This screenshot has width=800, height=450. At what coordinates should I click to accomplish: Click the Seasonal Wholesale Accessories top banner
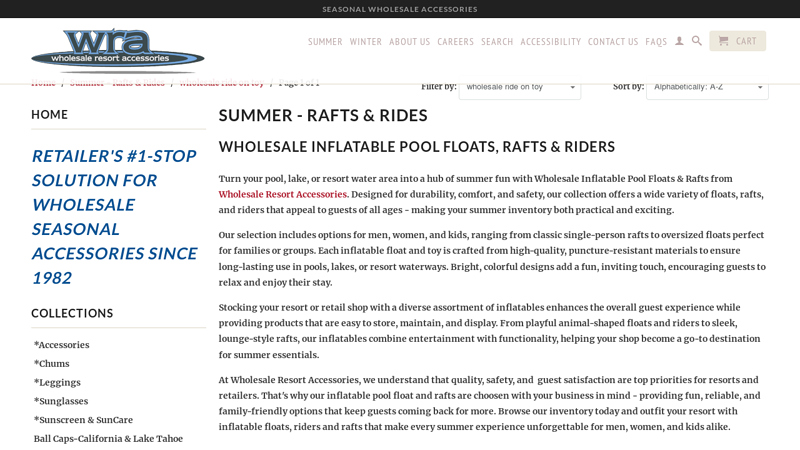(400, 9)
